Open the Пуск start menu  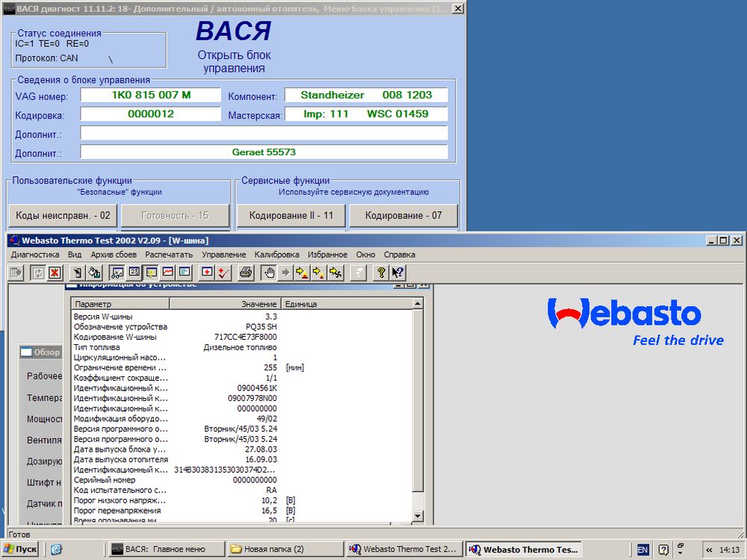pos(19,550)
